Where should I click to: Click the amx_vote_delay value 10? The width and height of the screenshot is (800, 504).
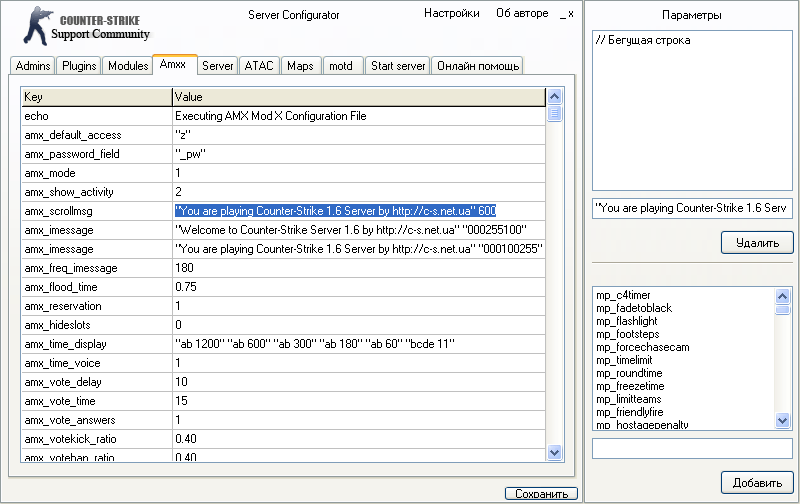coord(359,382)
